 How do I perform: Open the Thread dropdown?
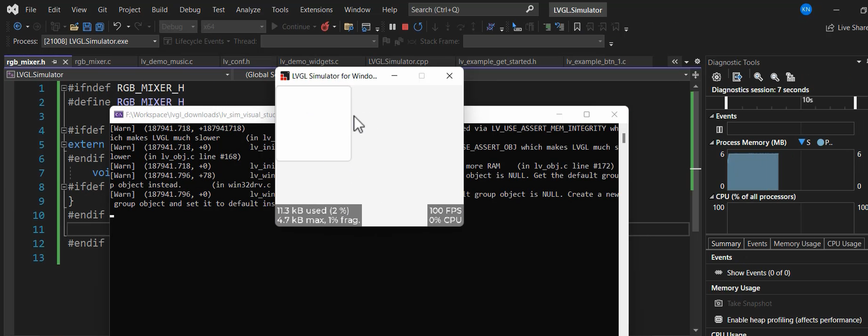(x=319, y=41)
